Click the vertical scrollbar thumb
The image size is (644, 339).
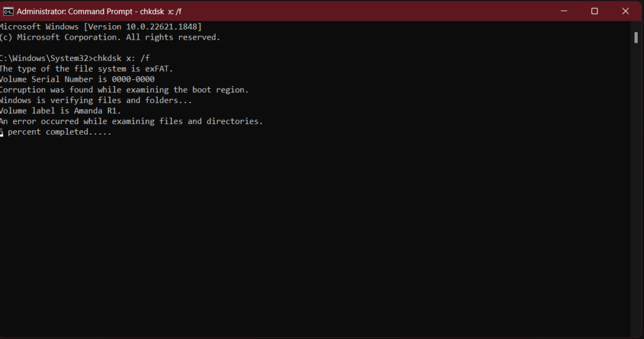pos(636,38)
